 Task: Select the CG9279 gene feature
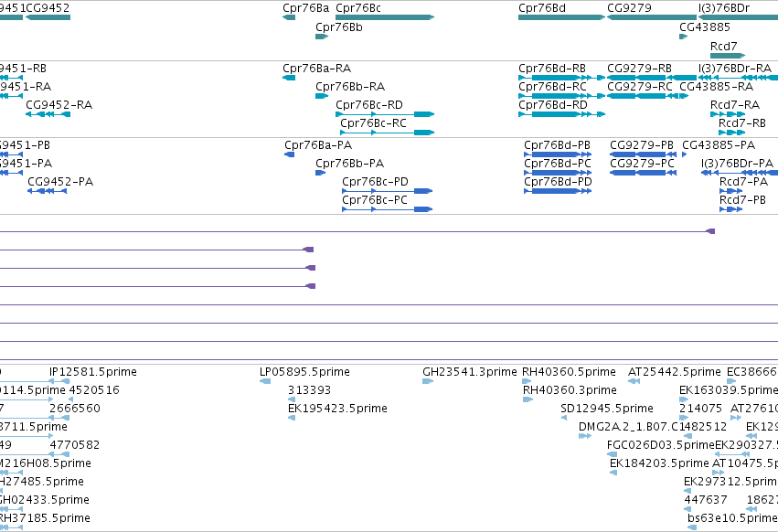click(652, 17)
